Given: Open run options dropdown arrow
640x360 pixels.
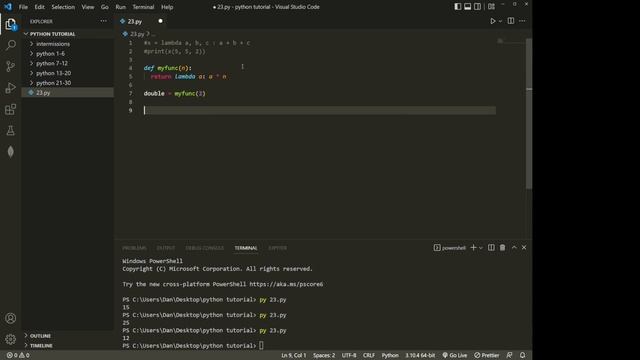Looking at the screenshot, I should coord(500,21).
